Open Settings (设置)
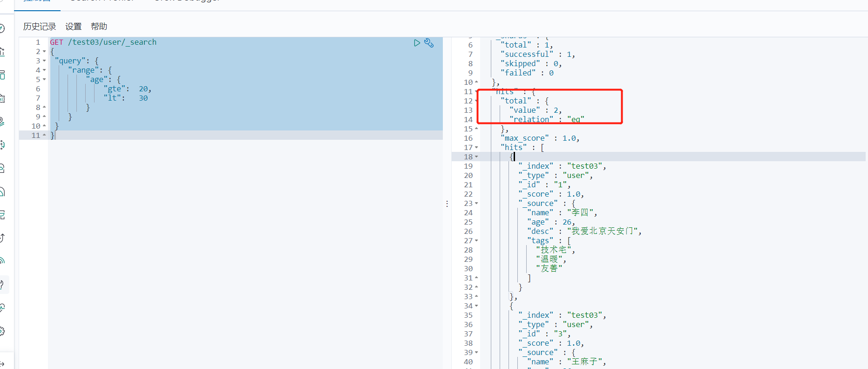 tap(74, 27)
